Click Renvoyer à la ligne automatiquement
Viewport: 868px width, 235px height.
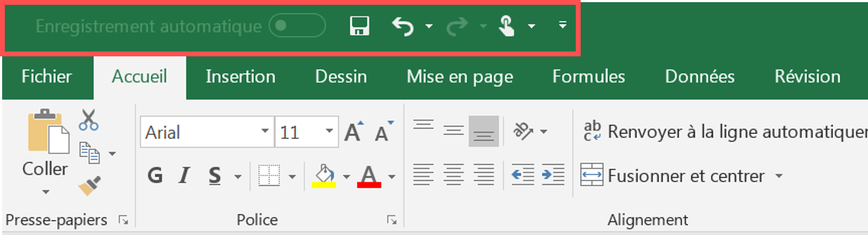click(725, 131)
